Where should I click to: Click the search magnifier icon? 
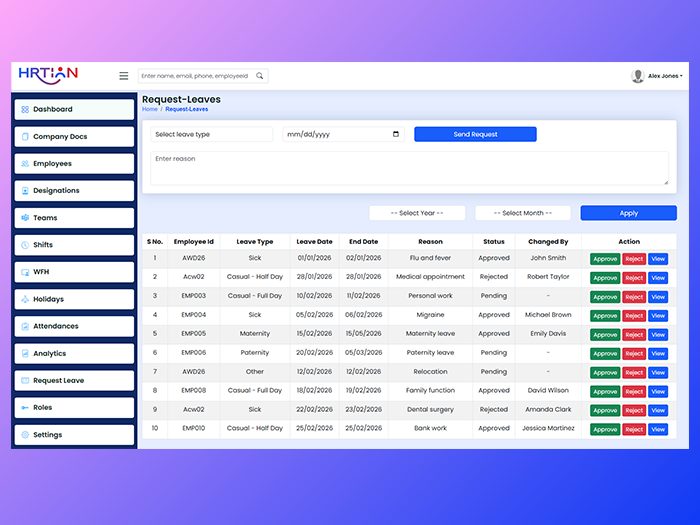click(259, 76)
